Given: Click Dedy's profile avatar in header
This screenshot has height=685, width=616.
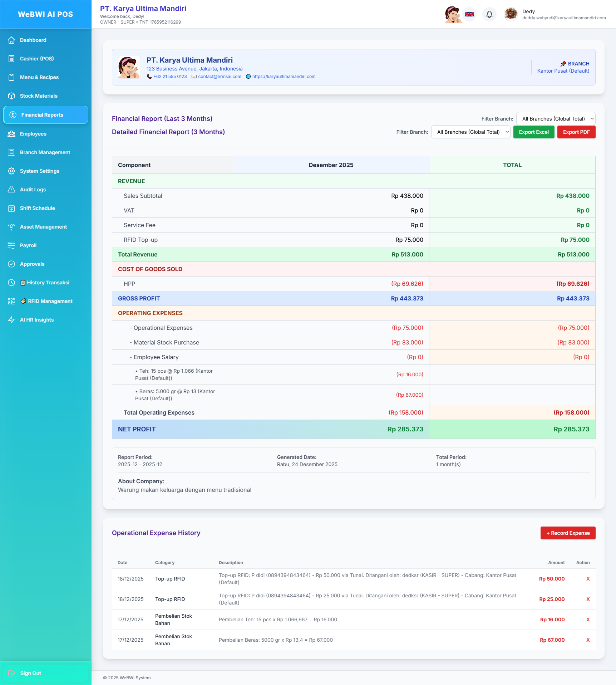Looking at the screenshot, I should pos(511,14).
